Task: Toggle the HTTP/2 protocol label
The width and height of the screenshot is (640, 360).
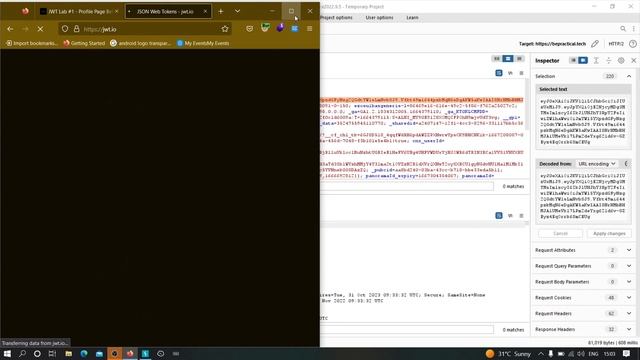Action: 616,44
